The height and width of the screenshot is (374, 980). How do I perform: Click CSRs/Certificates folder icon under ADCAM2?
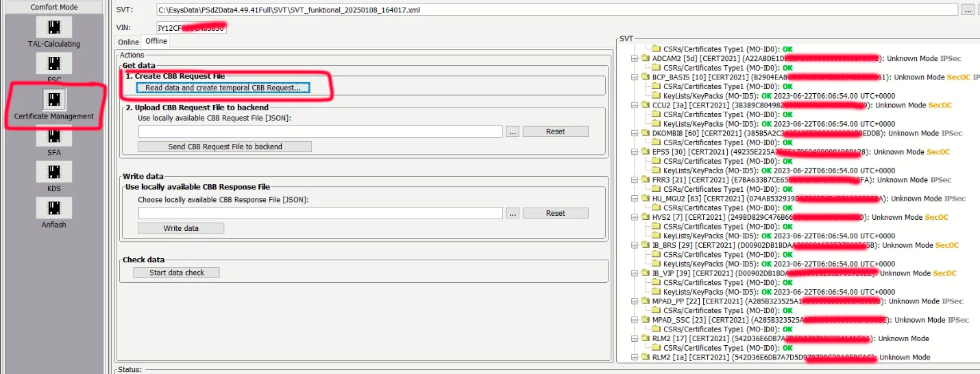(x=656, y=68)
